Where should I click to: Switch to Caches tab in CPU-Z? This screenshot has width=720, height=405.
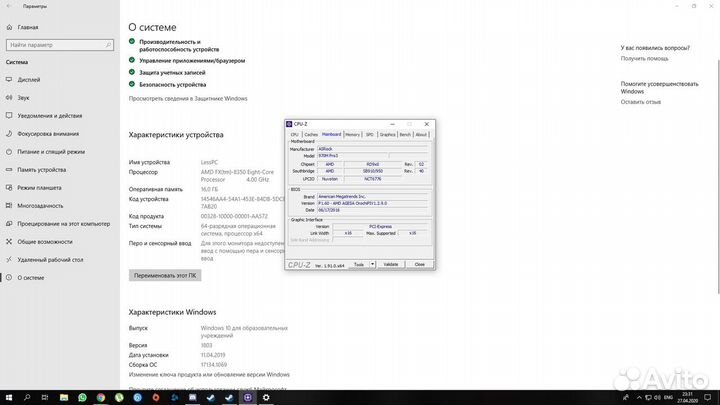[x=311, y=135]
